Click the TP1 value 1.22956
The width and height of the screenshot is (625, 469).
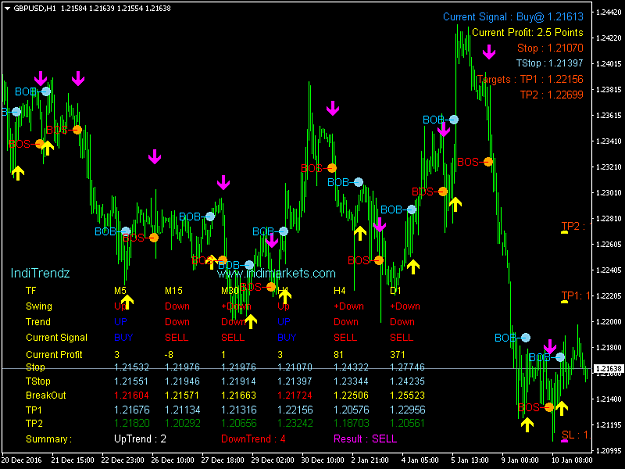pos(407,410)
